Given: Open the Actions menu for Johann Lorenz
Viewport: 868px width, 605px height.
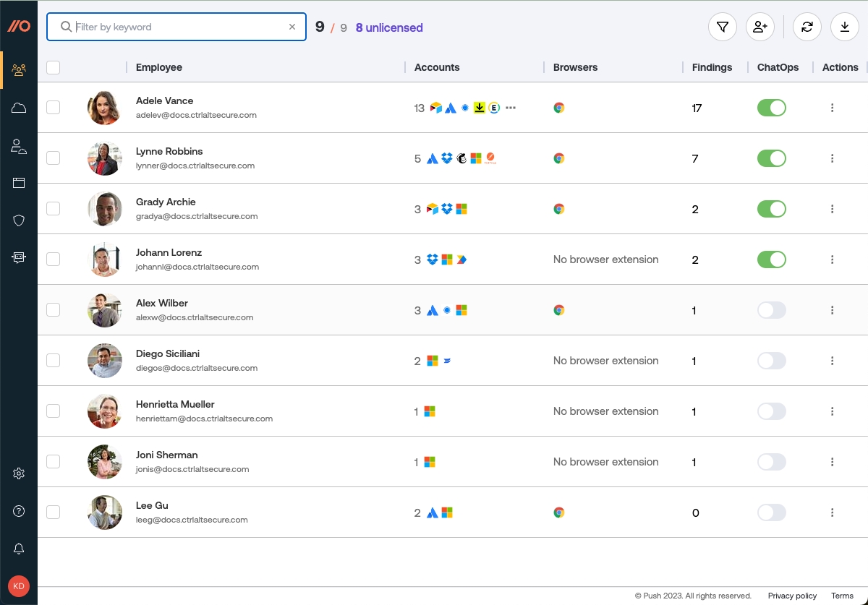Looking at the screenshot, I should coord(832,259).
